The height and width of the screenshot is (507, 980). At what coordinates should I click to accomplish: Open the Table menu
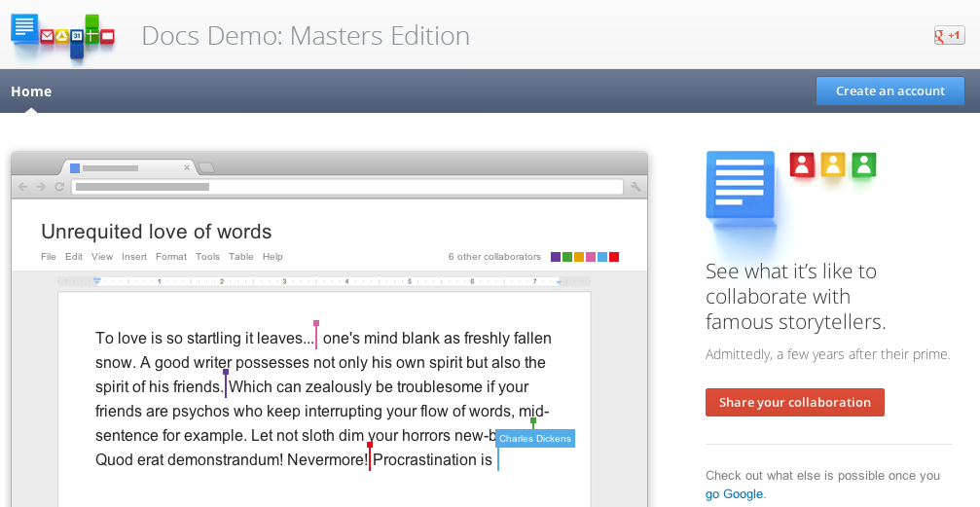point(241,257)
